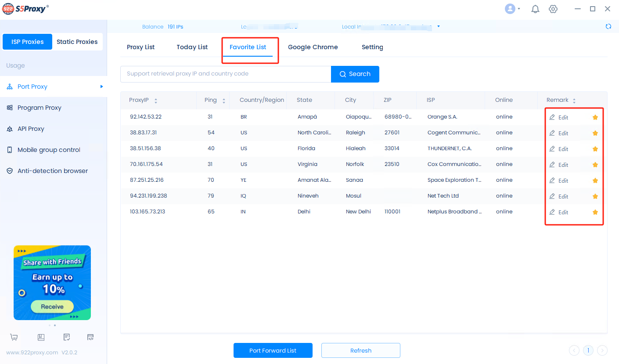This screenshot has height=364, width=619.
Task: Switch to the Today List tab
Action: (192, 47)
